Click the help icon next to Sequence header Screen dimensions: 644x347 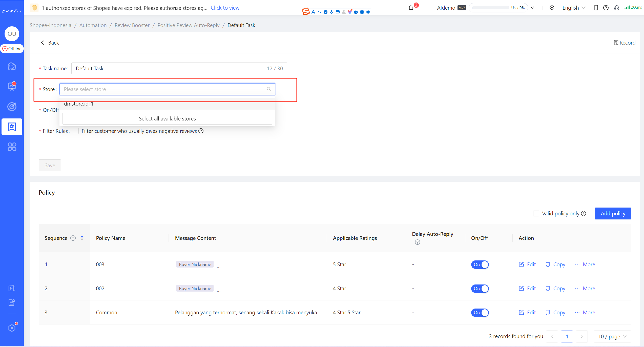[73, 238]
